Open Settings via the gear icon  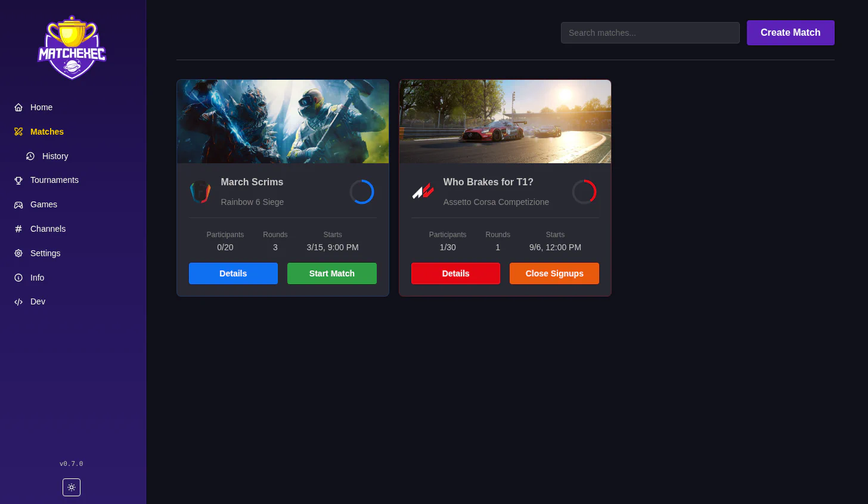pyautogui.click(x=18, y=253)
